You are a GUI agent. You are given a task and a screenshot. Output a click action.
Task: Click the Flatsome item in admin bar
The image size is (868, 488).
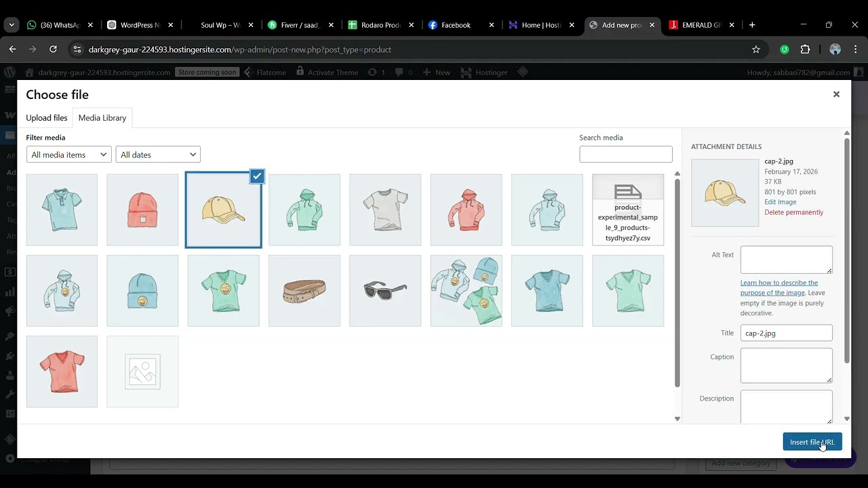pyautogui.click(x=264, y=73)
